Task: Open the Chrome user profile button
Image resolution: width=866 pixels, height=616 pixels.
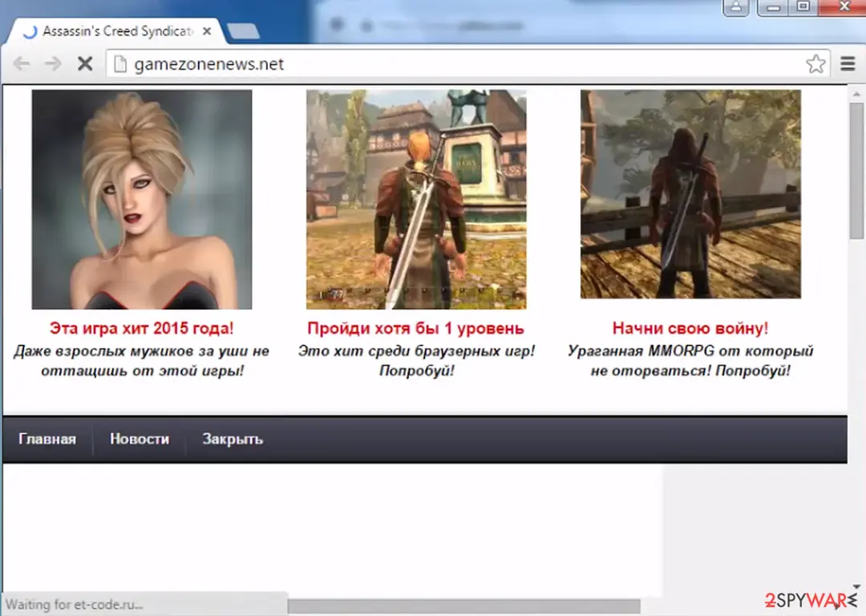Action: click(736, 7)
